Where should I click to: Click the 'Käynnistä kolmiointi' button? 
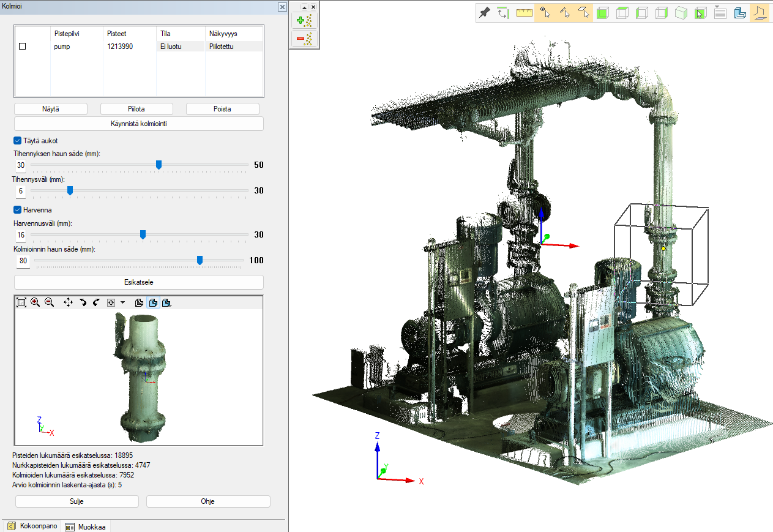pos(139,124)
